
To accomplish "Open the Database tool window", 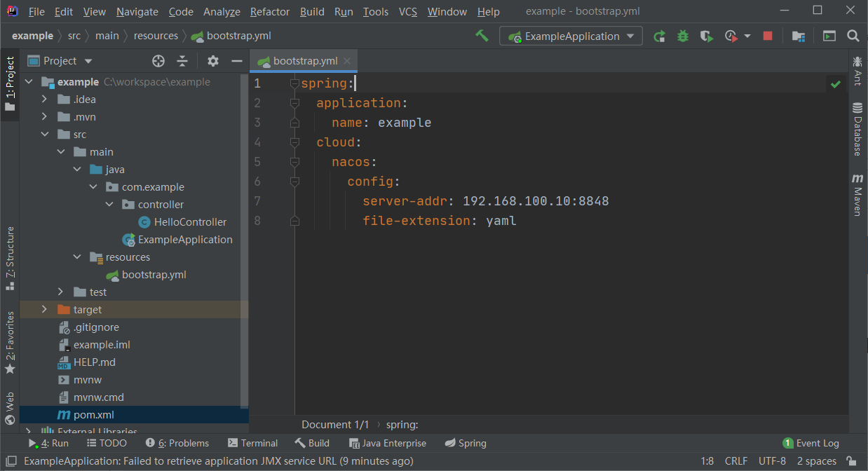I will [857, 129].
